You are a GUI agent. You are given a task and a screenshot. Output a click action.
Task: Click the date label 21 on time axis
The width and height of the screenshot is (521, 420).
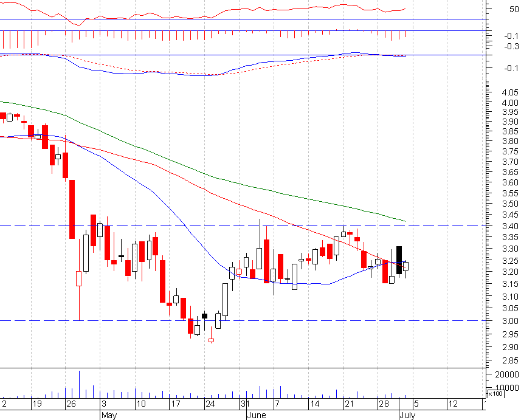[x=349, y=404]
